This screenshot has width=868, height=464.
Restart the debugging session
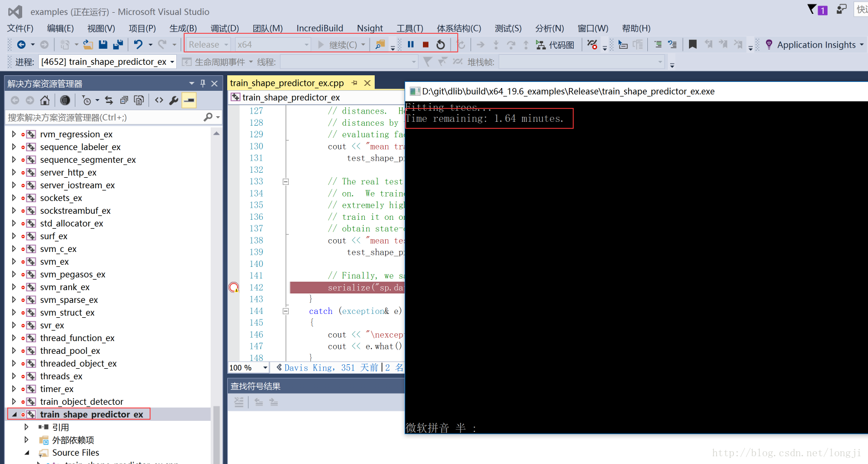[x=441, y=44]
